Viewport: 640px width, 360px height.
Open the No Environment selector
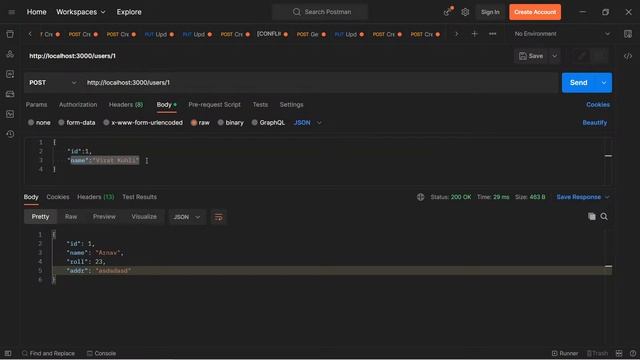tap(562, 34)
